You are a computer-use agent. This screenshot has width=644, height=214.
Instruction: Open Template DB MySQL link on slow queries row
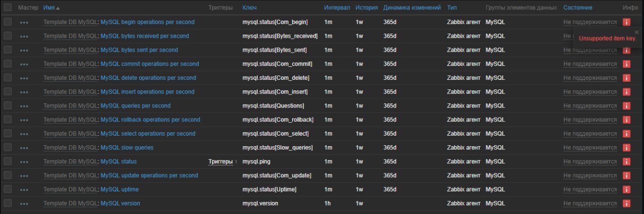[x=70, y=148]
